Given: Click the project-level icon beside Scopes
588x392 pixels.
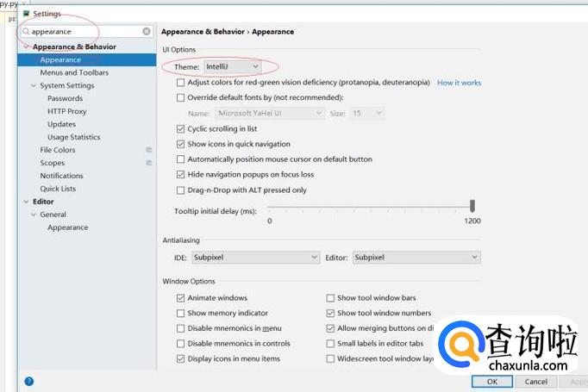Looking at the screenshot, I should 149,163.
